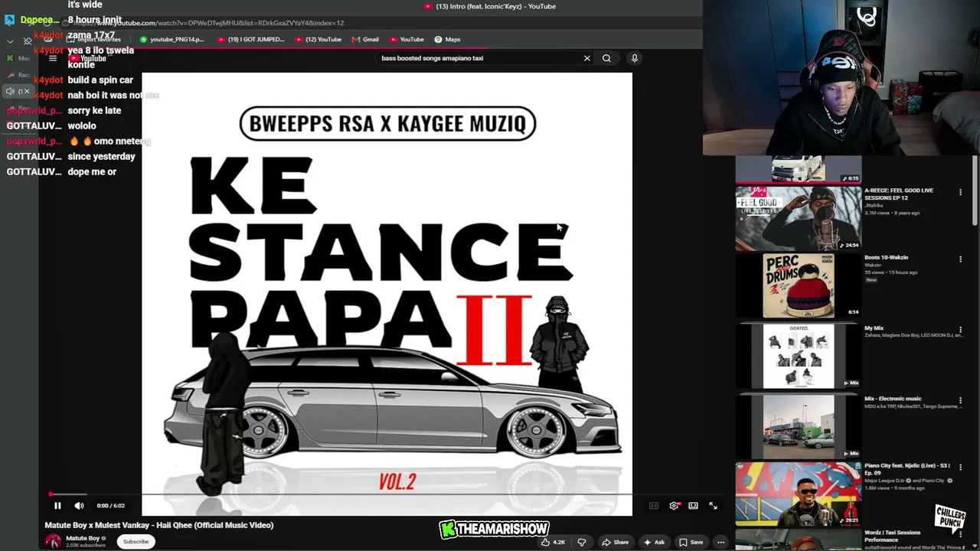Open the Mix - Electronic music thumbnail
This screenshot has width=980, height=551.
(799, 426)
